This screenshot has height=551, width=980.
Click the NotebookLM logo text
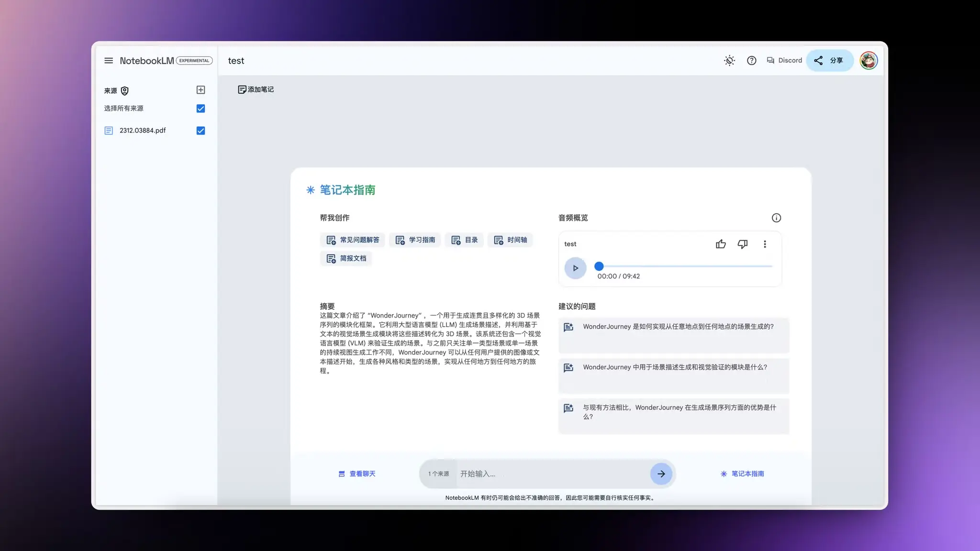pyautogui.click(x=147, y=61)
